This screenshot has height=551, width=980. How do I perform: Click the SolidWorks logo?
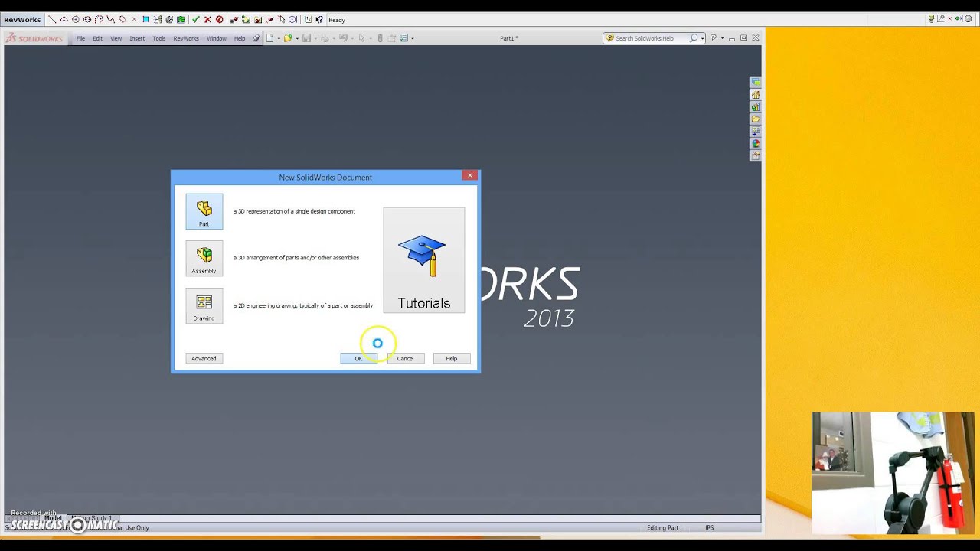34,38
